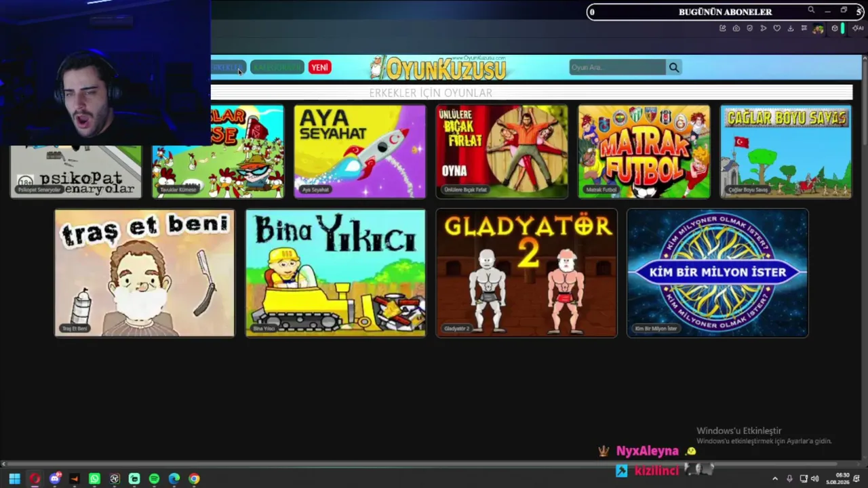868x488 pixels.
Task: Open the Aya Seyahat game
Action: [359, 151]
